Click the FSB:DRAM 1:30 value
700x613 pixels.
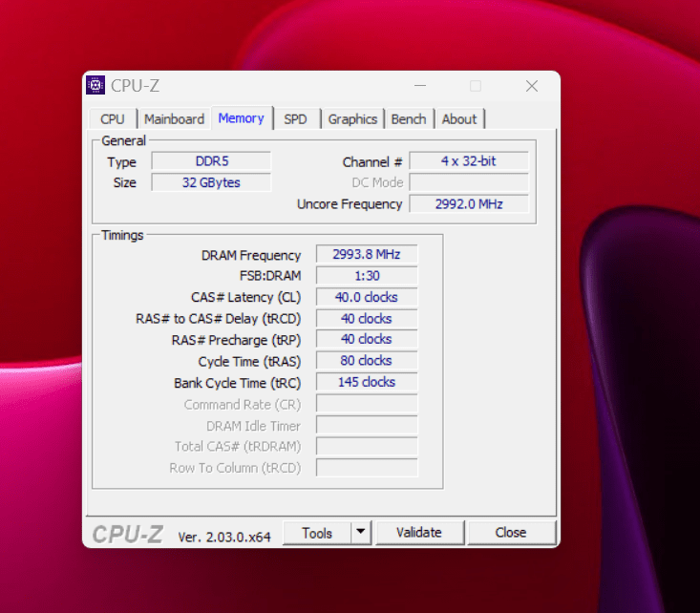pyautogui.click(x=367, y=276)
